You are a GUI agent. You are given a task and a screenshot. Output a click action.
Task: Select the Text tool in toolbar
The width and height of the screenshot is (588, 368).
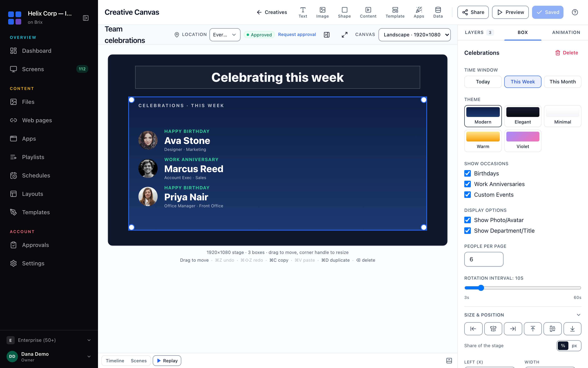point(303,12)
